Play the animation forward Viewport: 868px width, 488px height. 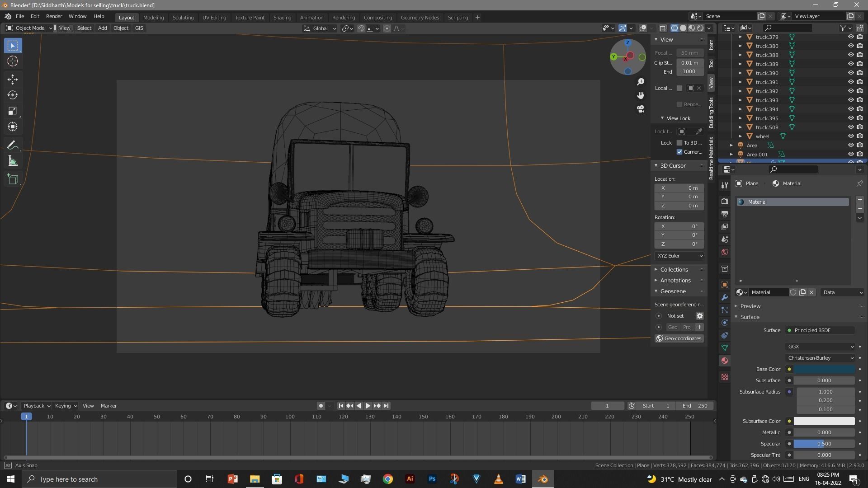click(368, 406)
